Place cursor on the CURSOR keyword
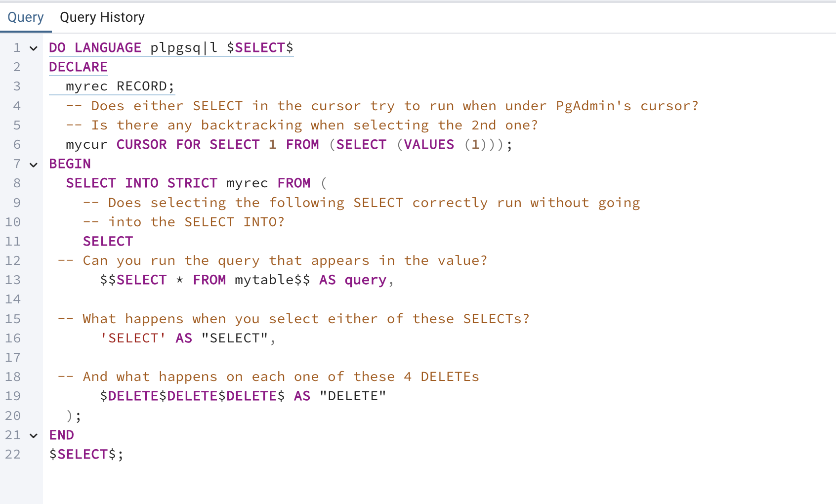The image size is (836, 504). tap(141, 145)
